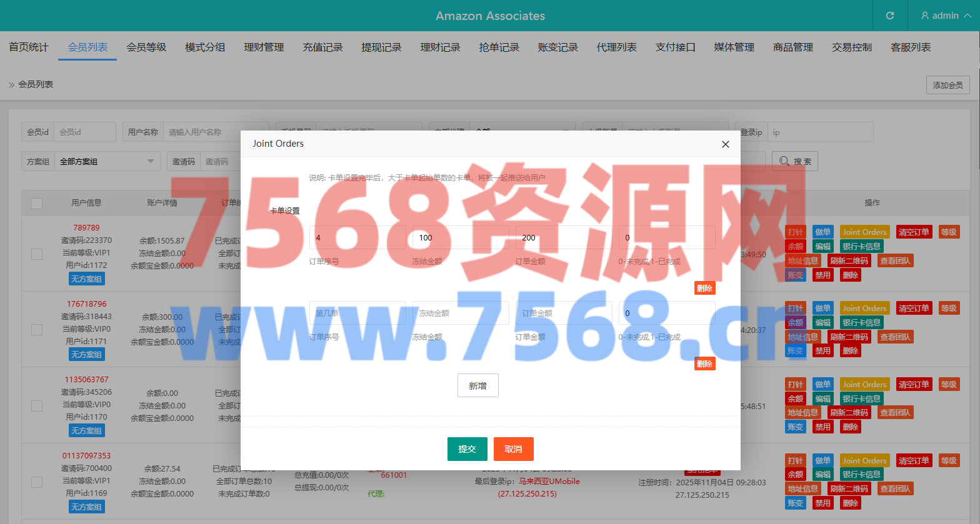The height and width of the screenshot is (524, 980).
Task: Go to the 商品管理 menu item
Action: [x=792, y=47]
